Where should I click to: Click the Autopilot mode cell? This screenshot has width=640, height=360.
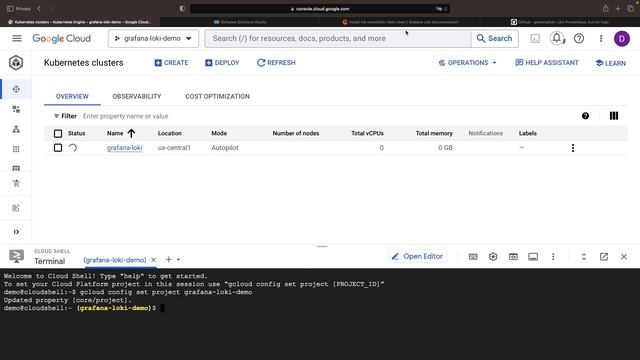coord(225,148)
